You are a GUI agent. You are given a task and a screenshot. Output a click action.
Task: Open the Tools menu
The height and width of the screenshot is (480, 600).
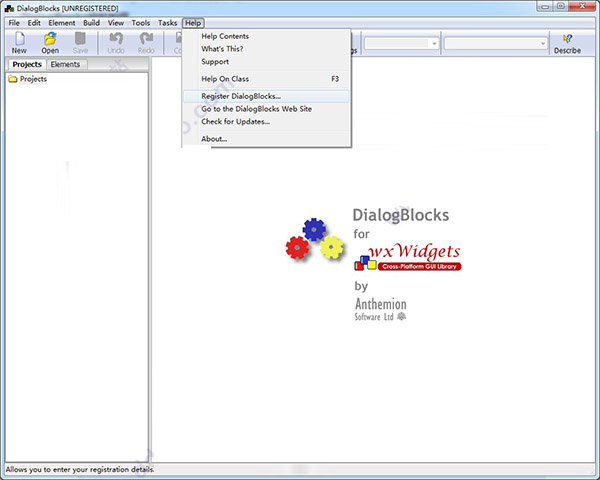(141, 23)
